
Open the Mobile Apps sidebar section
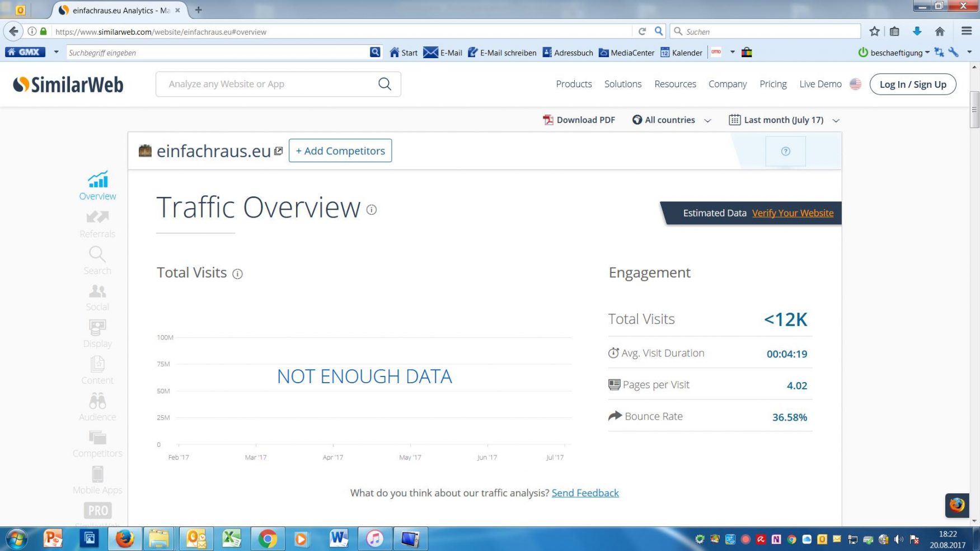[x=97, y=481]
